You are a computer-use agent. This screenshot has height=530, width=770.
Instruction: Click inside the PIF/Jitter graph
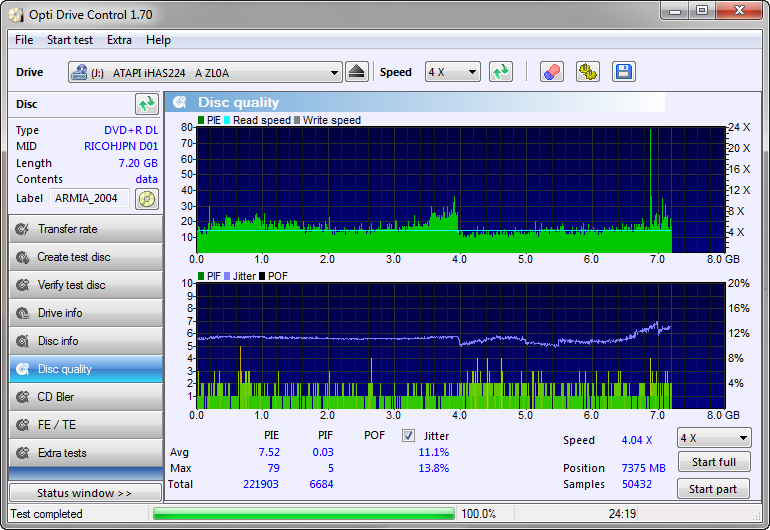point(461,345)
